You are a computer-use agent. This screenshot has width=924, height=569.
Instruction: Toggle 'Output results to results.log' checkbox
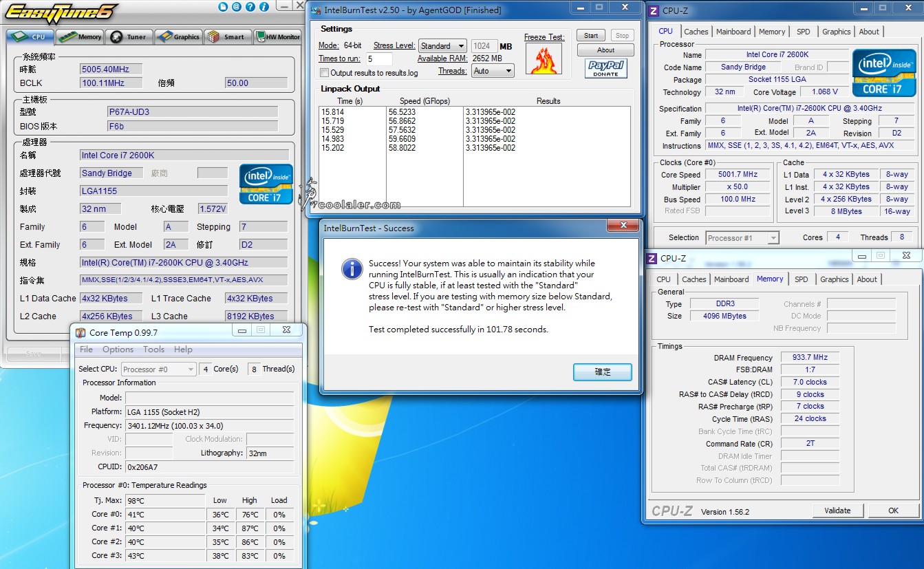[x=324, y=72]
